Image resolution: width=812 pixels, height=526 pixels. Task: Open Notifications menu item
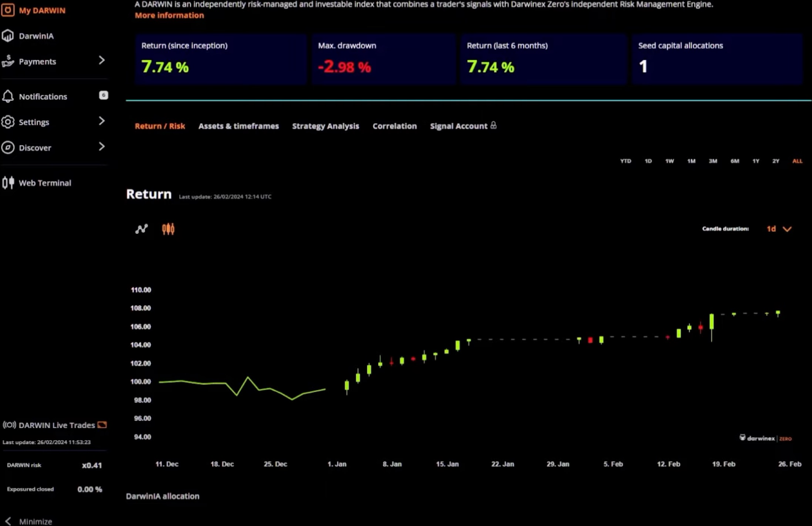point(43,96)
